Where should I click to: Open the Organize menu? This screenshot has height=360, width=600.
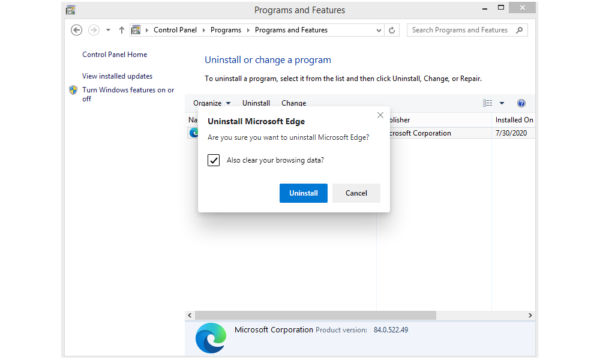coord(212,103)
